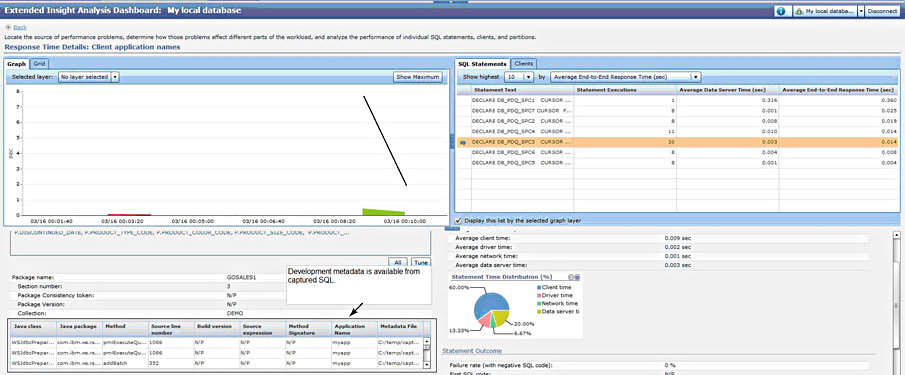Select the SQL Statements tab

coord(483,63)
